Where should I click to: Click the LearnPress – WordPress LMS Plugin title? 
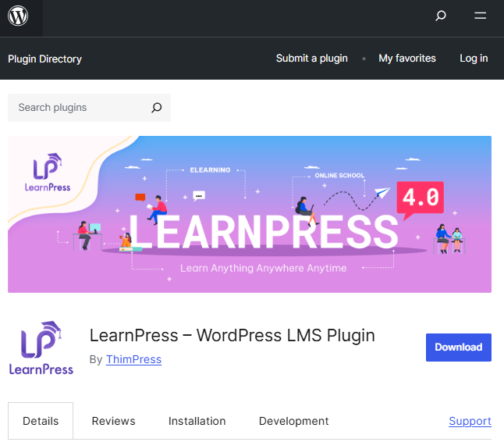(232, 335)
